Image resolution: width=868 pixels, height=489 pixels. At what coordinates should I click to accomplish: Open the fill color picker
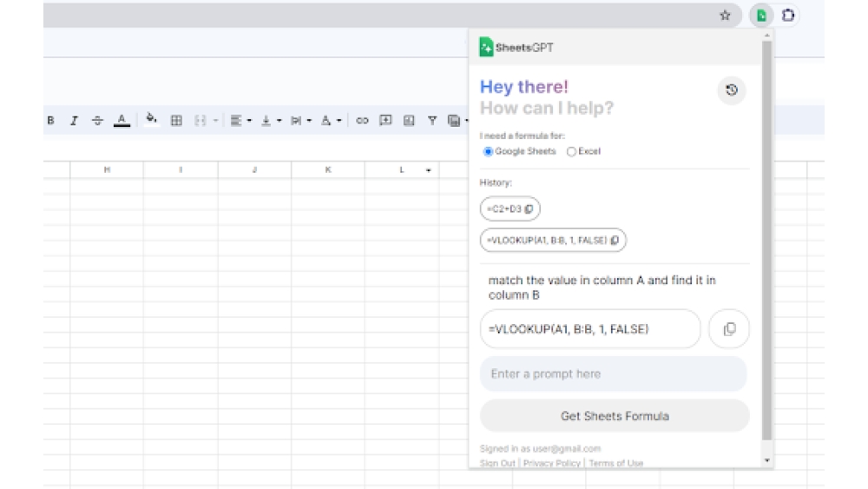pyautogui.click(x=151, y=119)
